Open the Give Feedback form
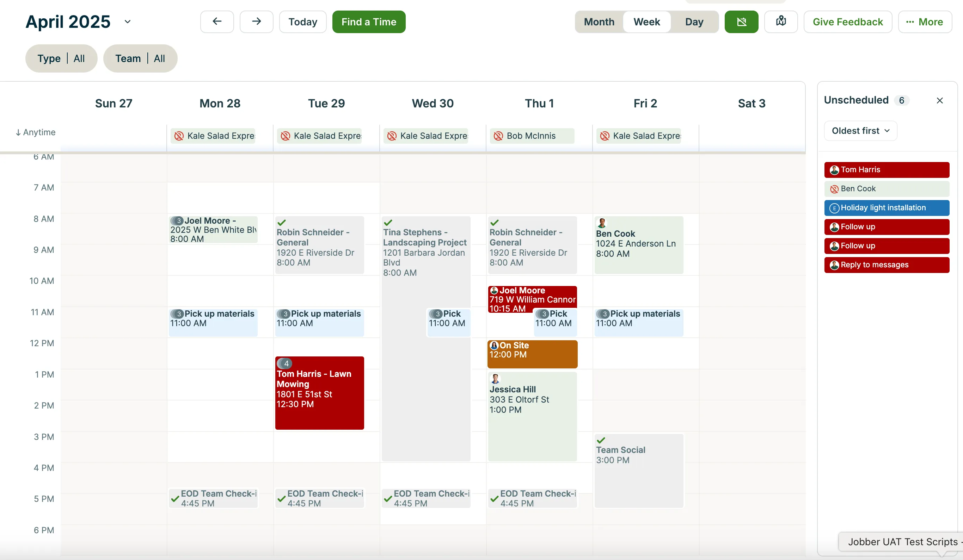 pos(848,22)
